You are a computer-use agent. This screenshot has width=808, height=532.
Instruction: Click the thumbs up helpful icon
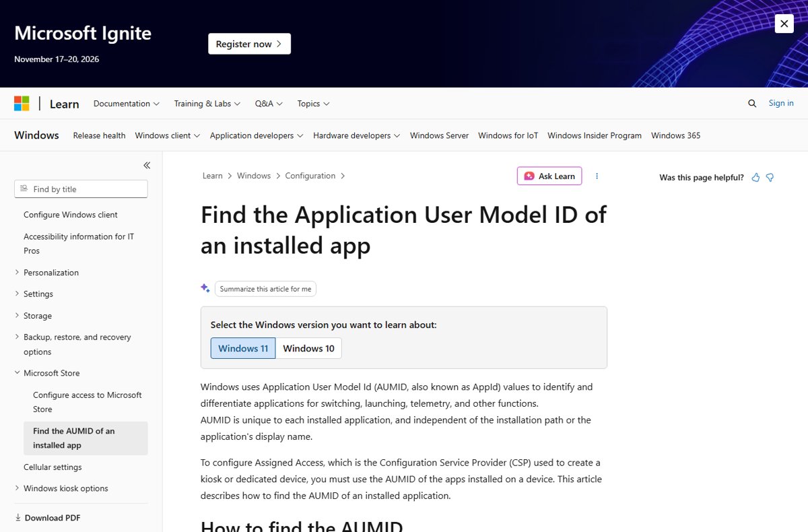click(x=755, y=177)
